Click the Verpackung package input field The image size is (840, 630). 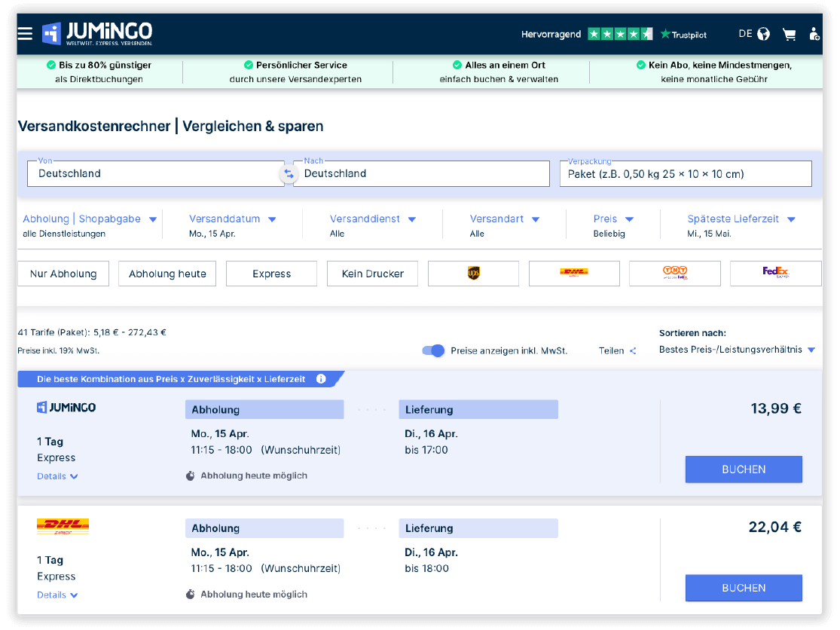(x=685, y=174)
